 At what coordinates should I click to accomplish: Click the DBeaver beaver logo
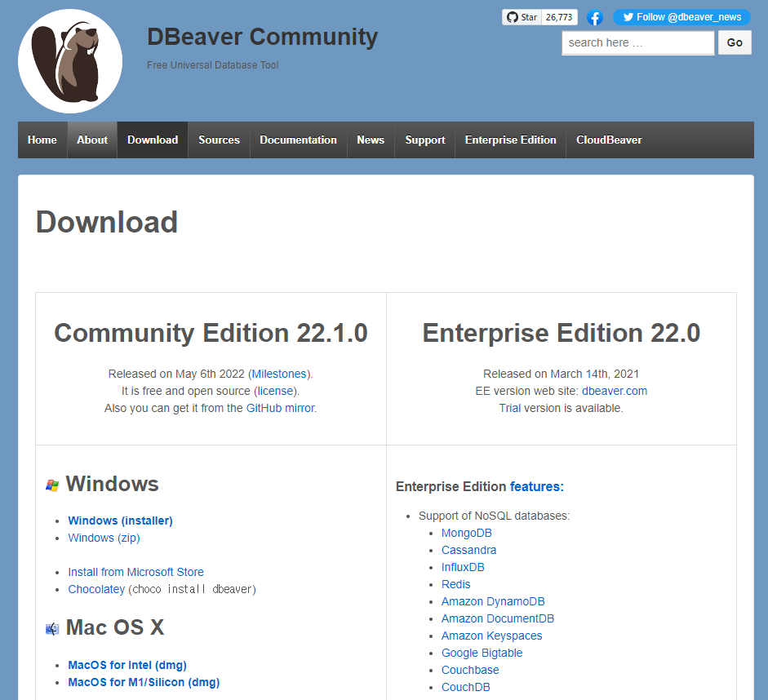click(x=70, y=61)
